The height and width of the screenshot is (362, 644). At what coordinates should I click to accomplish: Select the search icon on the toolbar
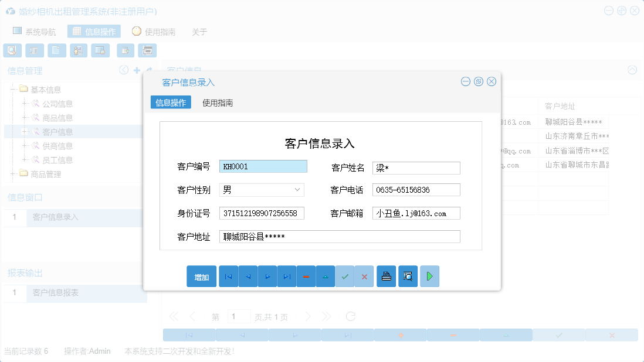[x=12, y=50]
